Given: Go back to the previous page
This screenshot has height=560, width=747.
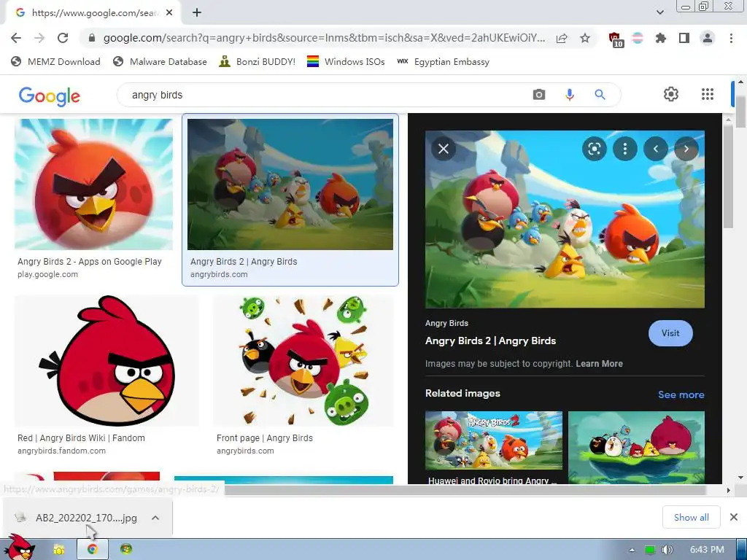Looking at the screenshot, I should 16,38.
